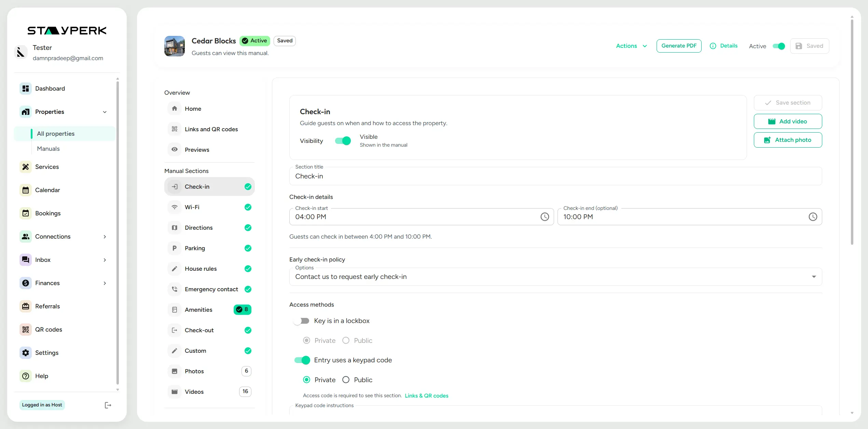Select Public radio under lockbox
Image resolution: width=868 pixels, height=429 pixels.
346,340
